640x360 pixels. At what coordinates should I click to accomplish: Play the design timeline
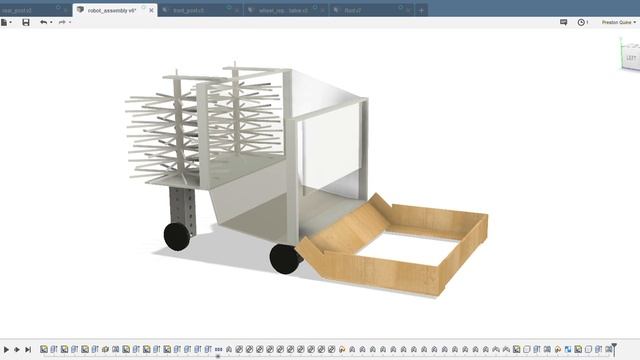click(6, 349)
